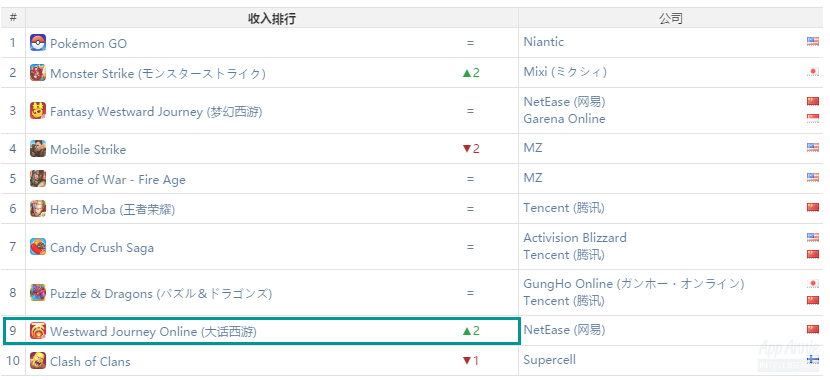Viewport: 830px width, 380px height.
Task: Open the Niantic company link
Action: (544, 42)
